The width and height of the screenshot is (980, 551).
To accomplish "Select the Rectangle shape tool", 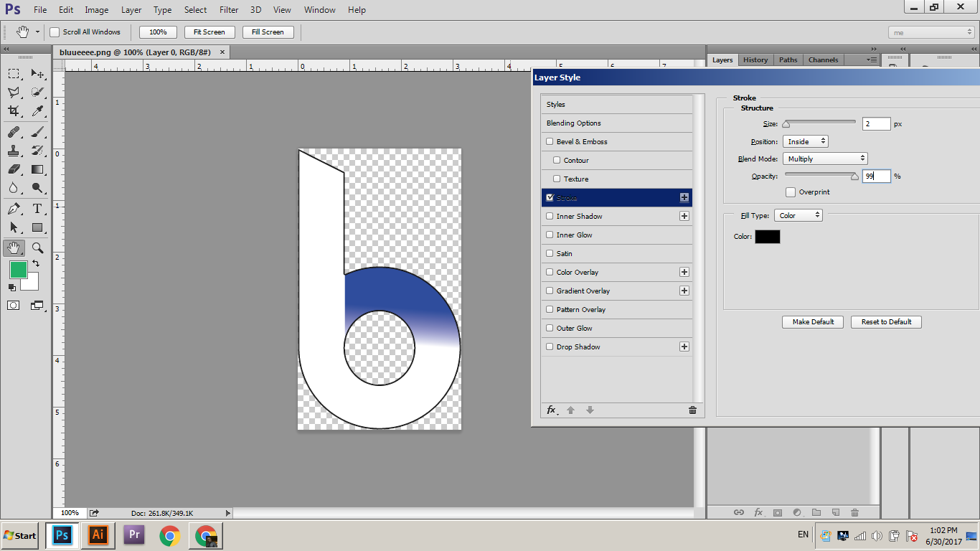I will [x=37, y=227].
